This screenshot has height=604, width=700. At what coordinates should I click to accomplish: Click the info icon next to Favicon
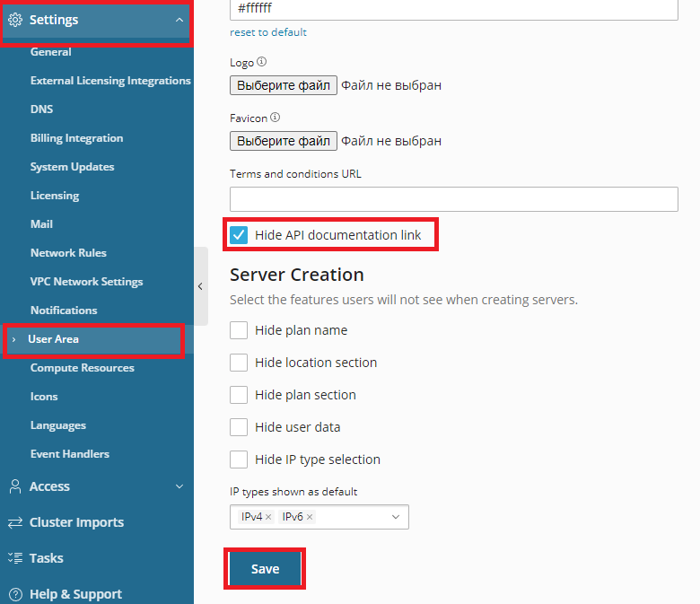click(276, 118)
